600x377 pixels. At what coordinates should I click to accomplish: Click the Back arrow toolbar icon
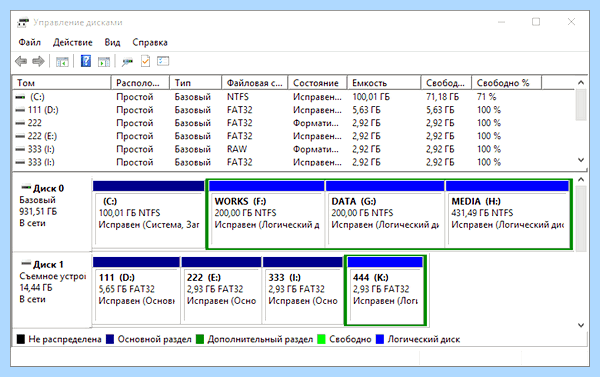(x=21, y=61)
